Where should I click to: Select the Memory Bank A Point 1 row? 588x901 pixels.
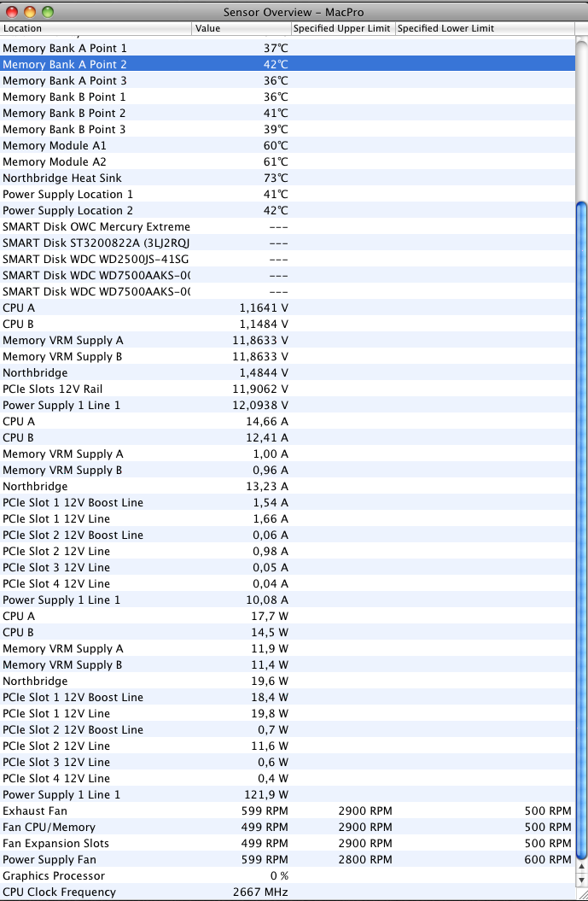click(x=287, y=49)
